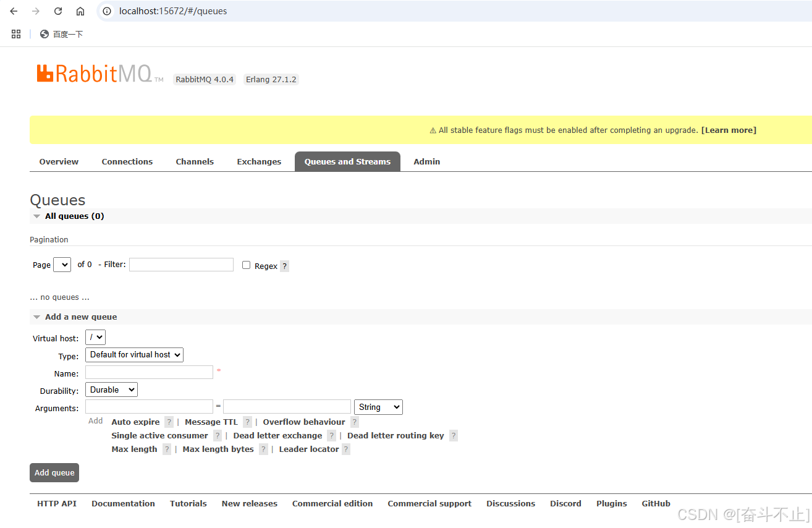Click the browser forward arrow
Viewport: 812px width, 528px height.
[x=36, y=11]
